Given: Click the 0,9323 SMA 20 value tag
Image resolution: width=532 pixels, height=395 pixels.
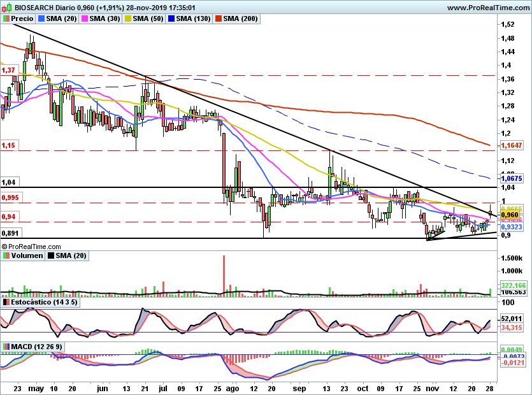Looking at the screenshot, I should 512,227.
